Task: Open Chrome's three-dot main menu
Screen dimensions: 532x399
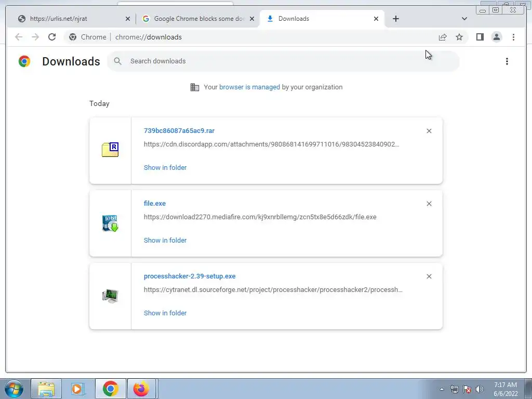Action: point(513,37)
